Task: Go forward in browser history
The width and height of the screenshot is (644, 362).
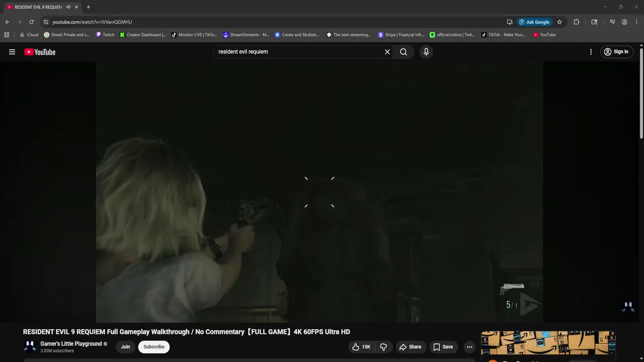Action: point(19,22)
